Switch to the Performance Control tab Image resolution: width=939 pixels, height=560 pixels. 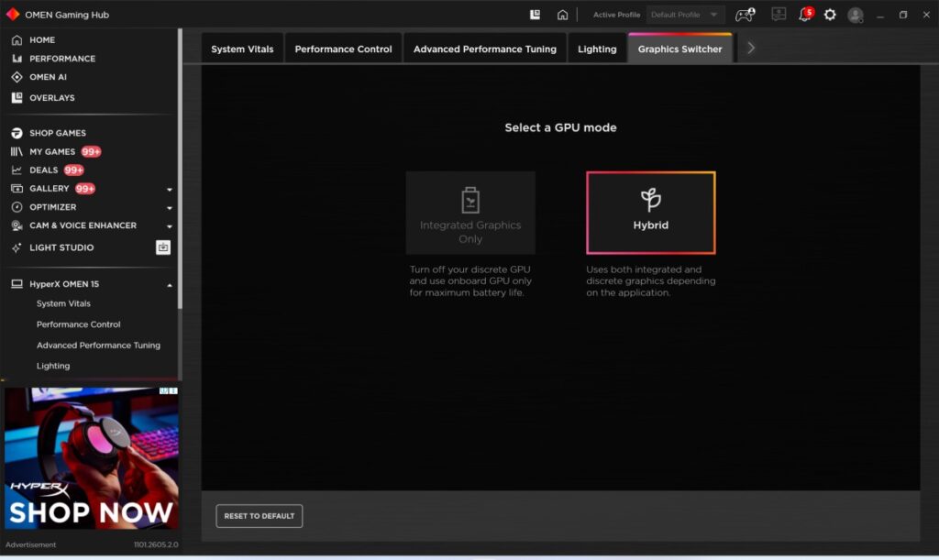pos(343,49)
